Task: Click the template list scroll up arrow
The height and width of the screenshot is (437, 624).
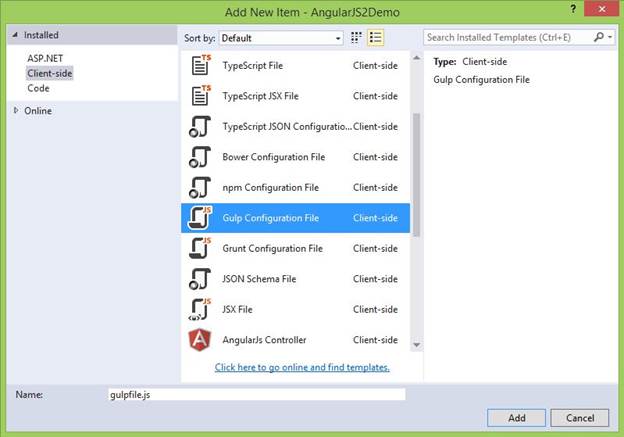Action: 416,58
